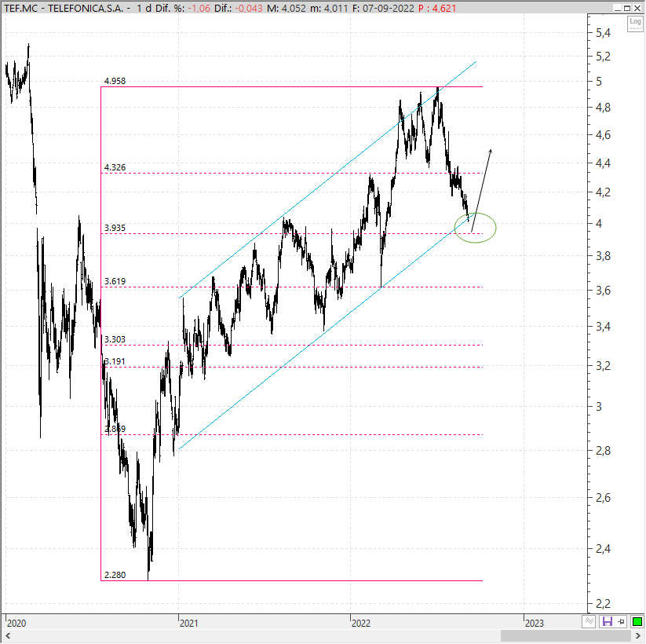Click the M: 4,052 maximum value
The width and height of the screenshot is (646, 644).
[x=287, y=8]
